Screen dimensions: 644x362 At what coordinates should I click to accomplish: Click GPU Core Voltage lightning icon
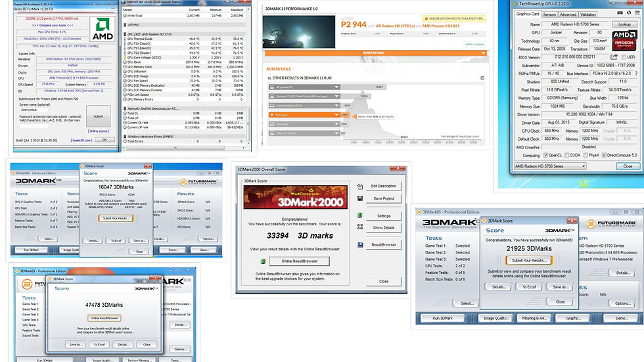tap(125, 57)
